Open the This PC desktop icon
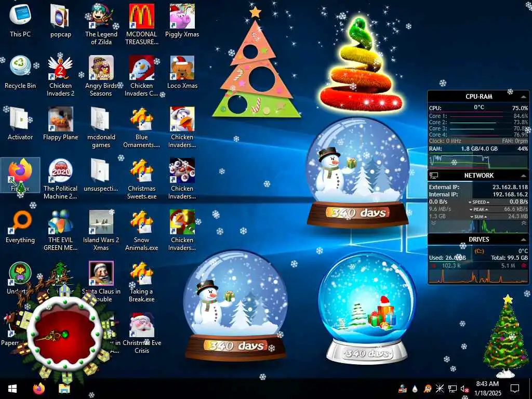The width and height of the screenshot is (532, 399). point(20,21)
